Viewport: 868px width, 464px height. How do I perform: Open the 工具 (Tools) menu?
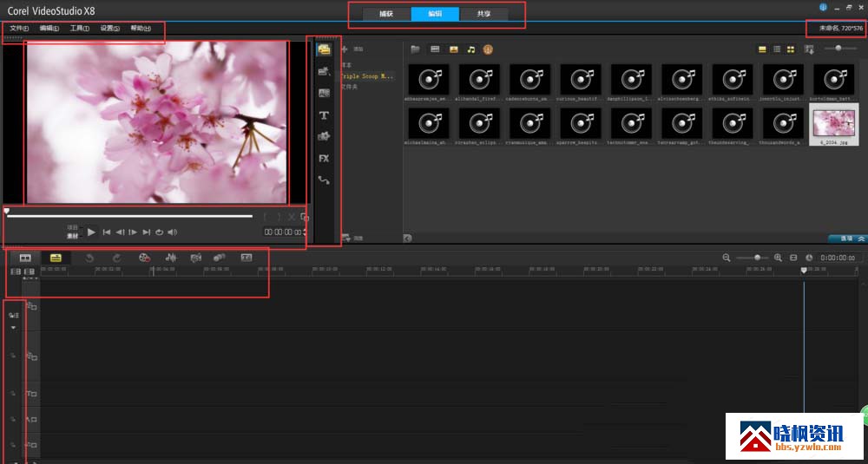point(79,29)
